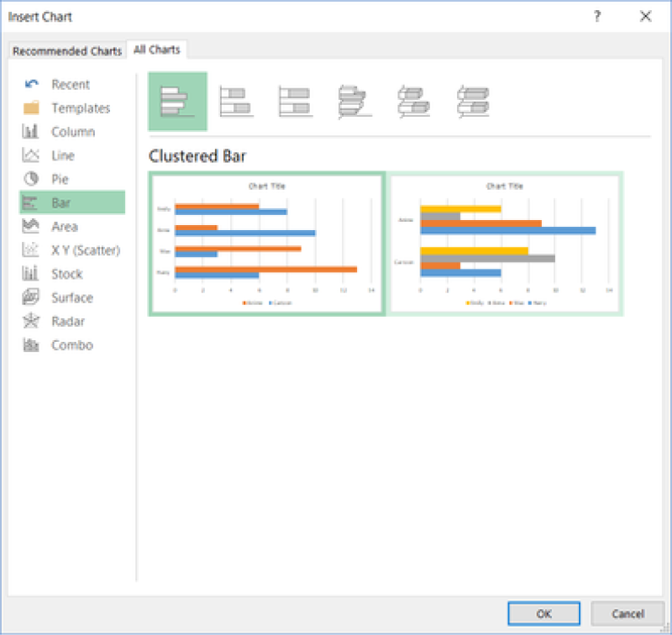672x635 pixels.
Task: Select the 3-D Clustered Bar subtype icon
Action: 354,102
